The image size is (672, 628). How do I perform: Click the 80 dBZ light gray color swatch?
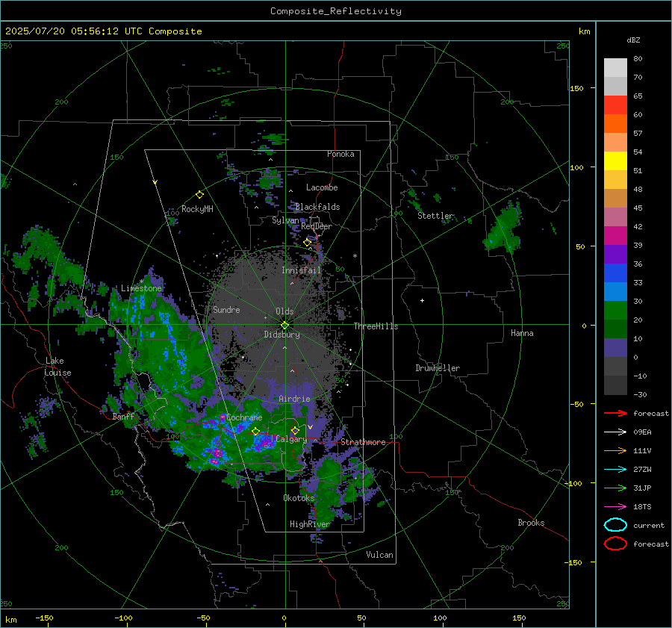pyautogui.click(x=615, y=67)
